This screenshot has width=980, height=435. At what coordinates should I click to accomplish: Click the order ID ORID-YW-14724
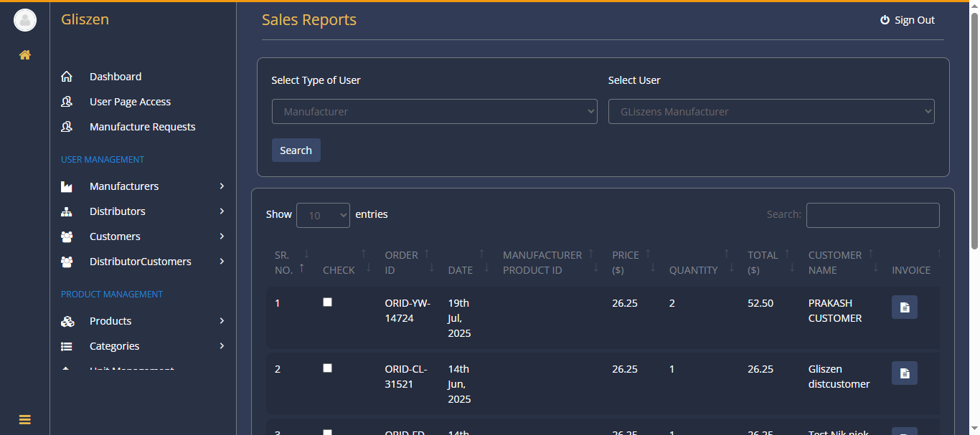407,310
